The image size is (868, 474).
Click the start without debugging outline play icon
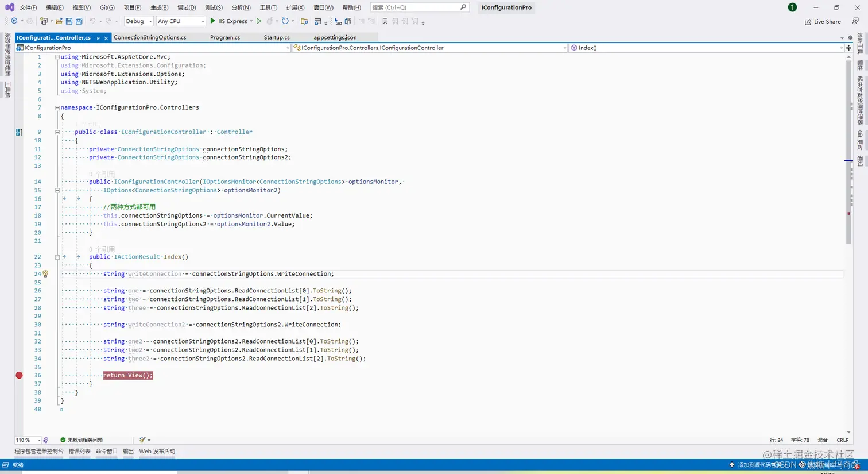(x=259, y=21)
